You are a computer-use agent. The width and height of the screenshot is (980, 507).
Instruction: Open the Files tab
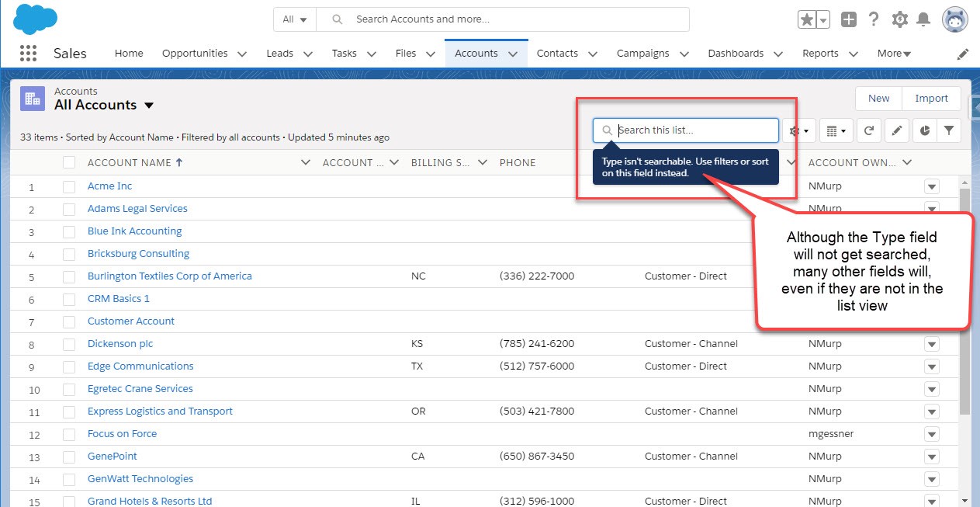(406, 54)
